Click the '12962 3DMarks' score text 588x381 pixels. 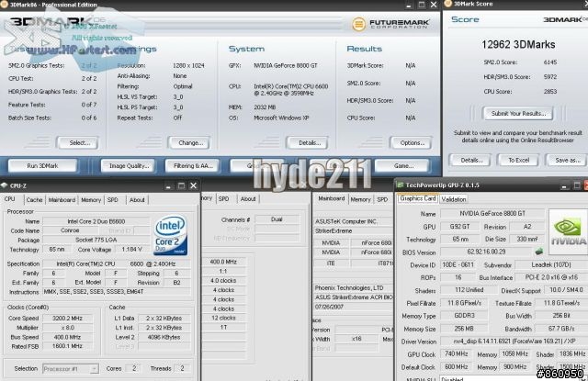tap(518, 45)
